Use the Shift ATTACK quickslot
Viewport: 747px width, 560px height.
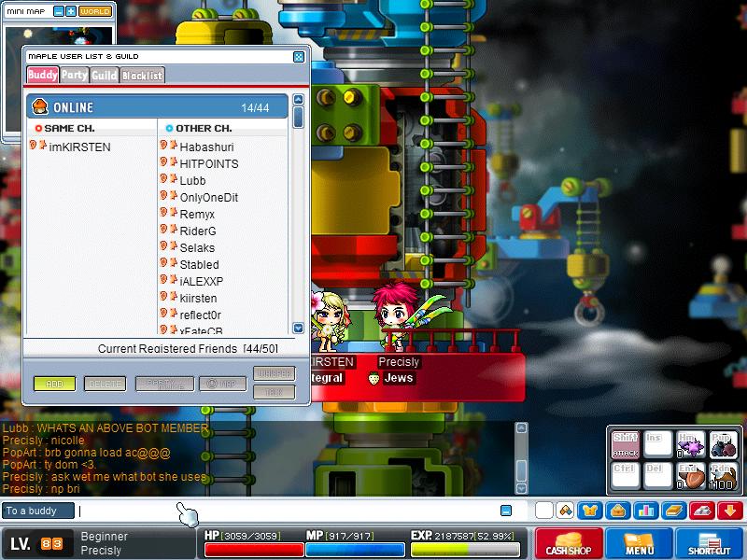[626, 445]
